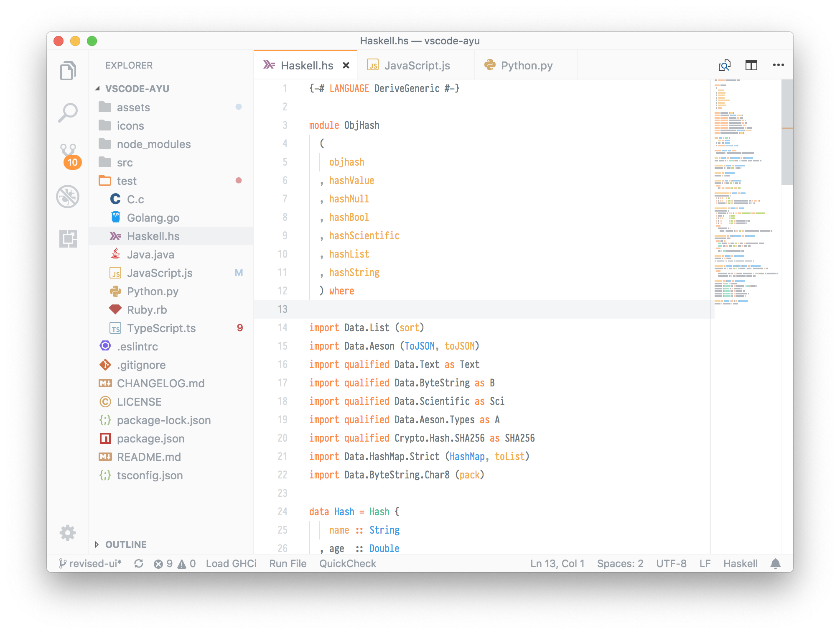Close the Haskell.hs tab
The height and width of the screenshot is (634, 840).
pos(346,66)
